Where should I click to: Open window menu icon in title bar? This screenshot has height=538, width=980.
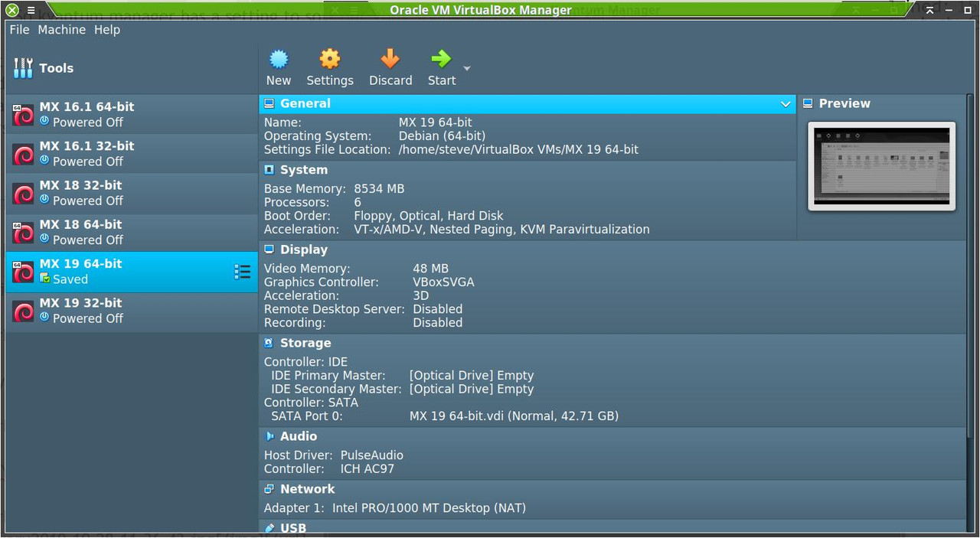pos(31,10)
